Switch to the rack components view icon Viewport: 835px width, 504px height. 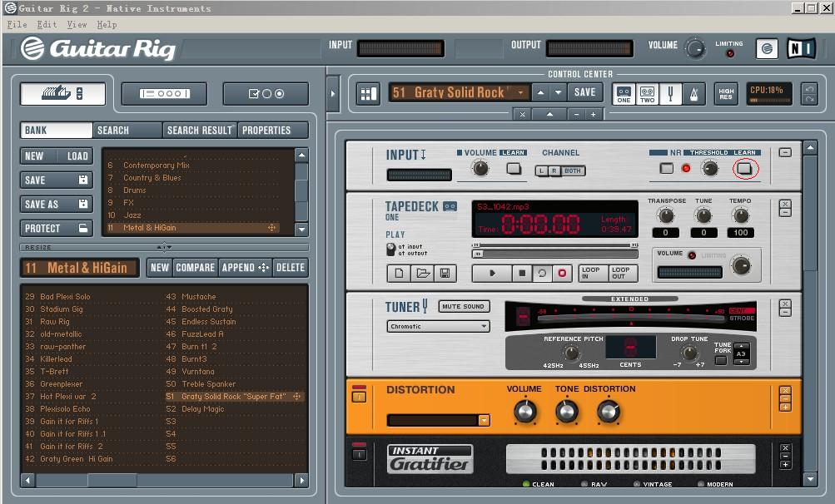click(x=164, y=94)
